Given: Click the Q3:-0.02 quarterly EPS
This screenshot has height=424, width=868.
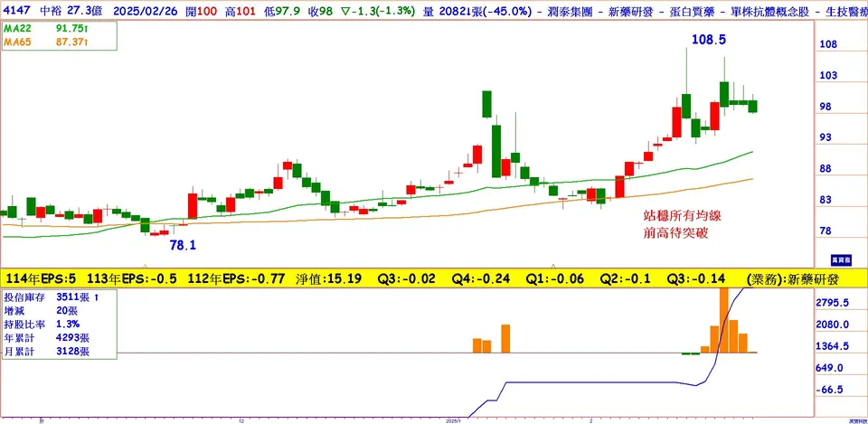Looking at the screenshot, I should point(406,279).
